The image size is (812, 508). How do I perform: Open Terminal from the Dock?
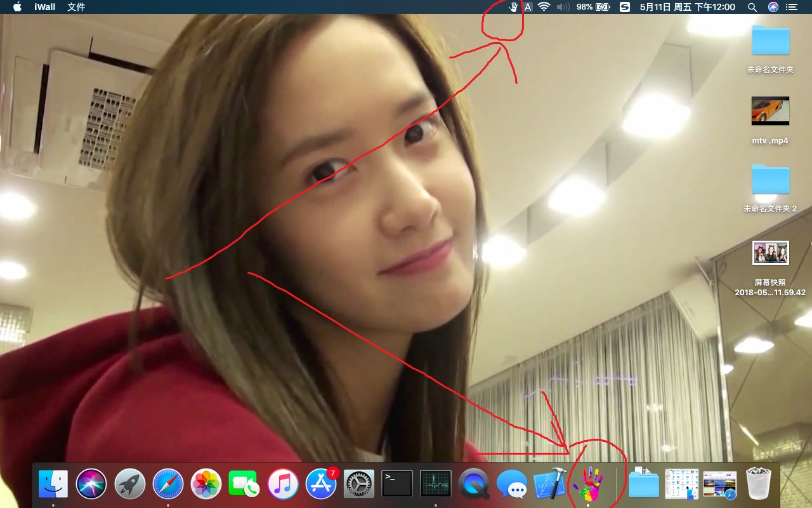(x=397, y=484)
